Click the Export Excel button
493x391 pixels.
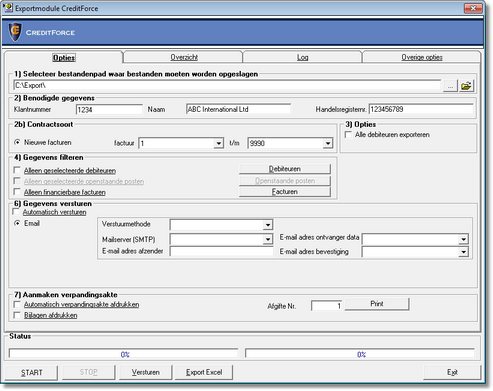tap(204, 372)
